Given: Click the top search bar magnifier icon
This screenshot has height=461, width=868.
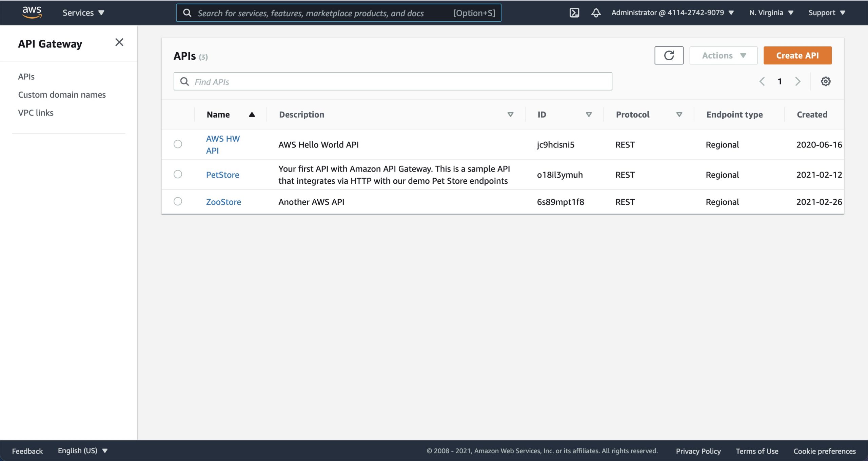Looking at the screenshot, I should pos(187,13).
